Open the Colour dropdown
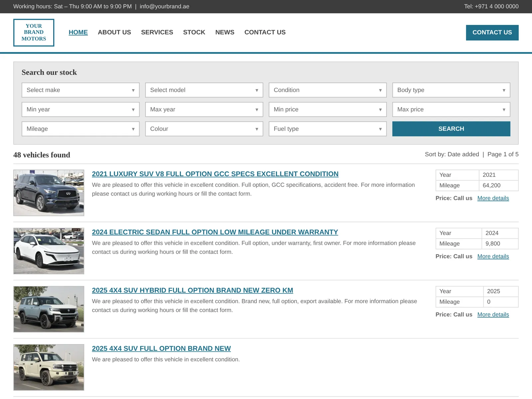This screenshot has width=532, height=399. coord(204,129)
